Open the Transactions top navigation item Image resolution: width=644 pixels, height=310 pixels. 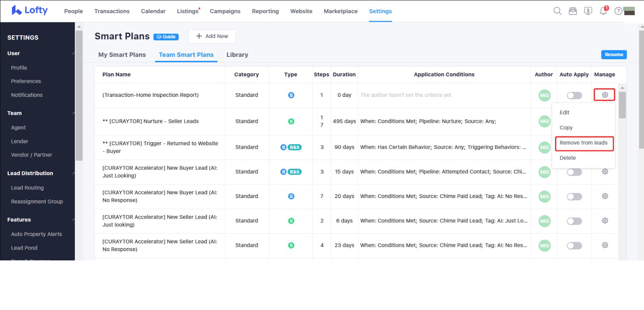112,11
